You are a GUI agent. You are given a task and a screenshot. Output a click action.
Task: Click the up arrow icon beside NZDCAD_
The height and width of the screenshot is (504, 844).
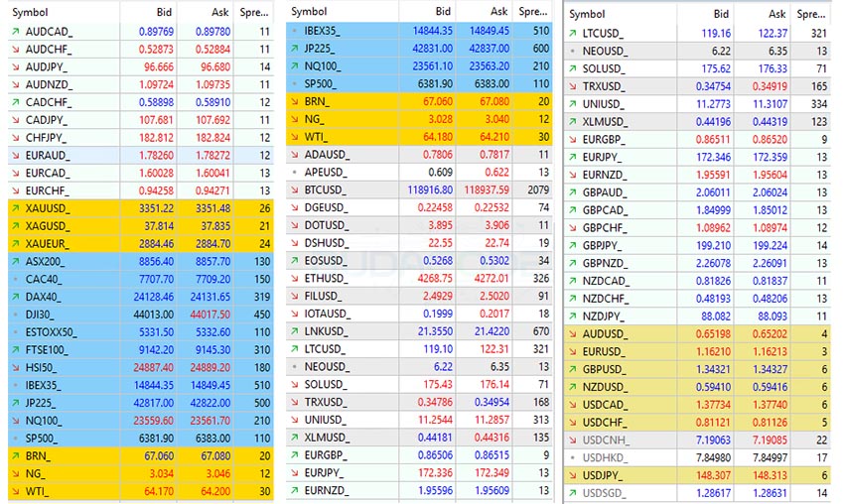point(573,282)
